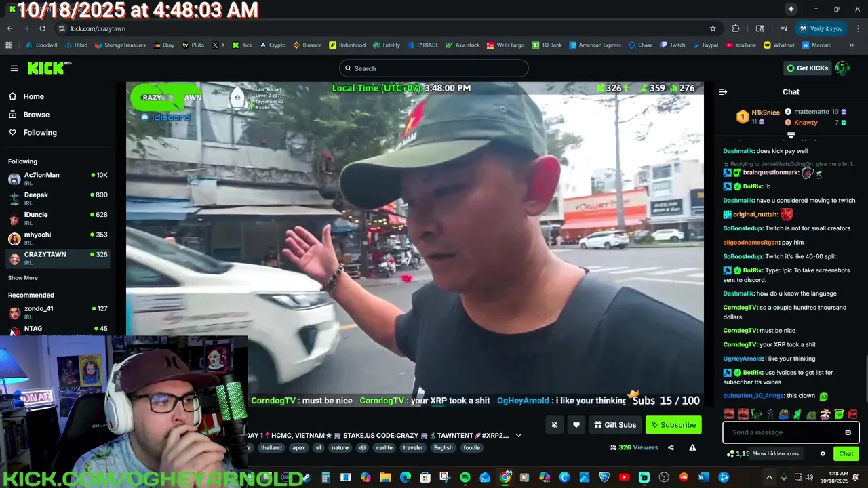
Task: Click the report warning triangle icon
Action: pyautogui.click(x=692, y=447)
